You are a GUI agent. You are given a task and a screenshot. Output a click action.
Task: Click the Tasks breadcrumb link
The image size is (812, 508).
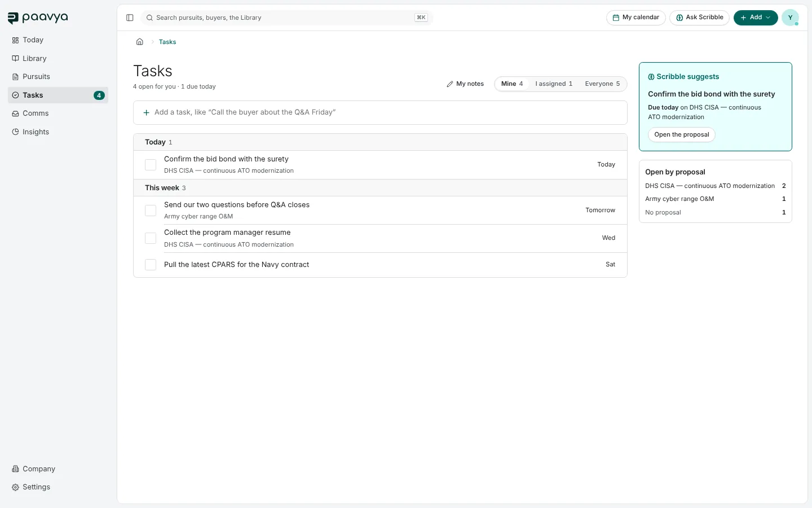[x=167, y=42]
